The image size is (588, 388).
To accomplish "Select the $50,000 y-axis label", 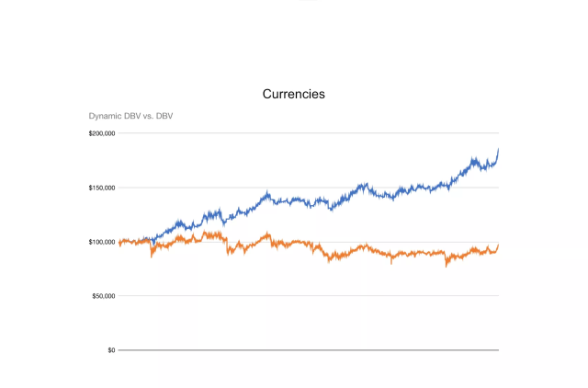I will click(x=104, y=296).
